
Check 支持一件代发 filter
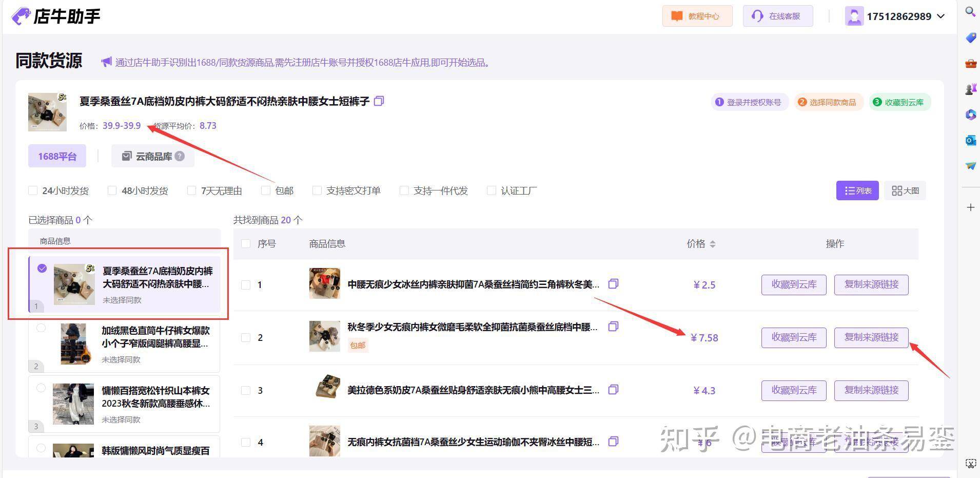(404, 190)
